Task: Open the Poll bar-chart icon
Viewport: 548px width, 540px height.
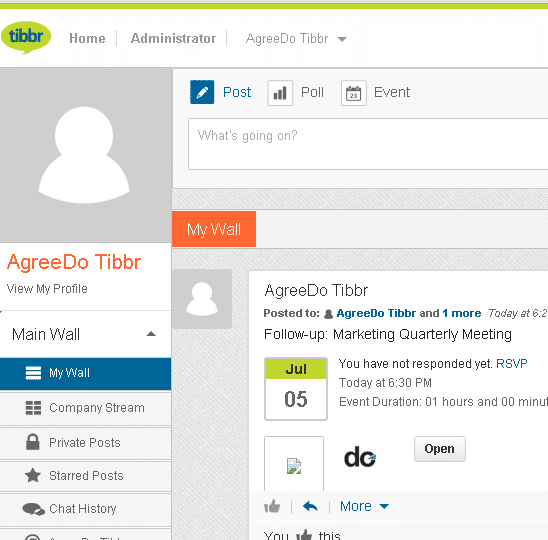Action: [x=280, y=93]
